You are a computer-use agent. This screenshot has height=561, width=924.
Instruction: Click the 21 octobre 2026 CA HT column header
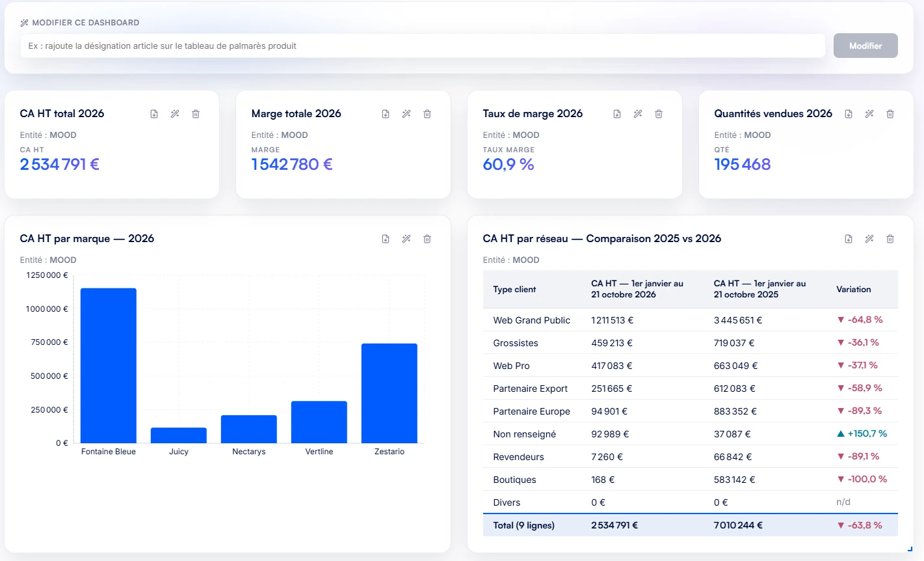tap(637, 289)
